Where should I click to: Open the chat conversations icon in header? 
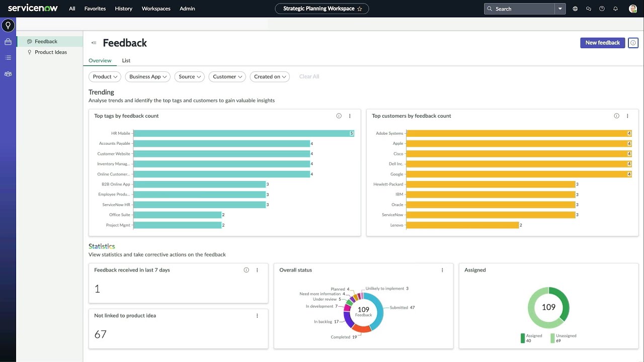tap(589, 9)
